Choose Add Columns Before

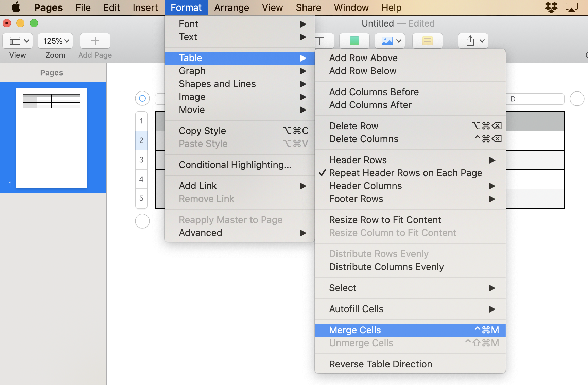pos(410,92)
